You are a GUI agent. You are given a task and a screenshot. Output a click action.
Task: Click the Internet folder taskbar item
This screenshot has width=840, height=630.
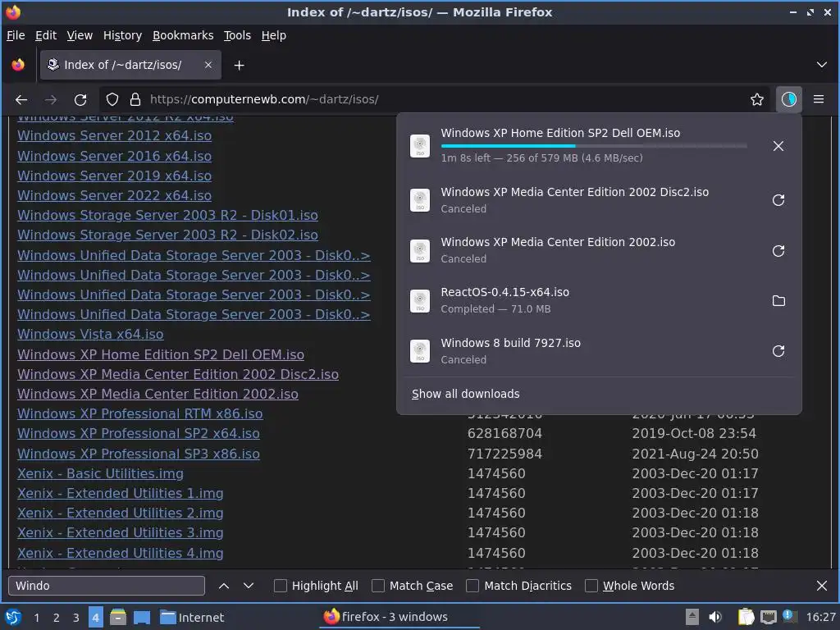(192, 617)
